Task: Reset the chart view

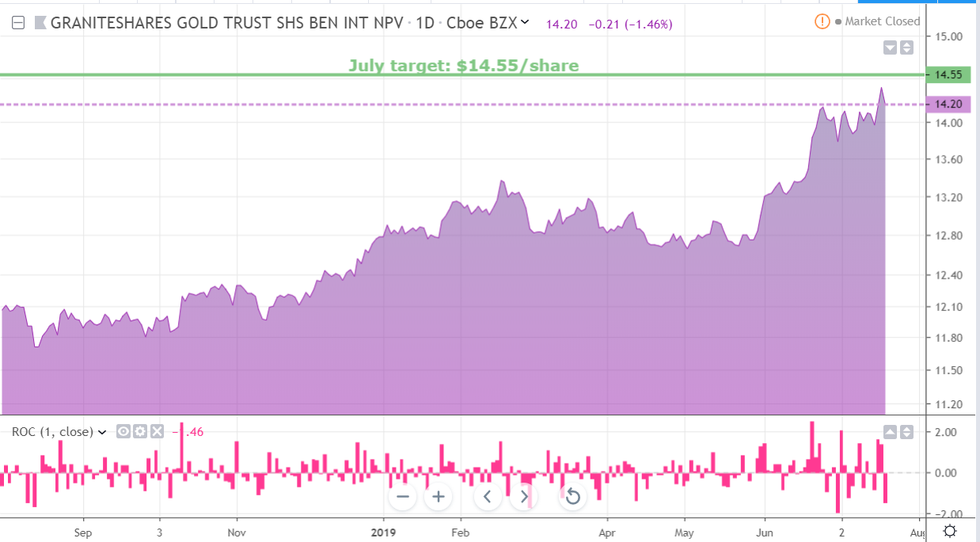Action: (573, 497)
